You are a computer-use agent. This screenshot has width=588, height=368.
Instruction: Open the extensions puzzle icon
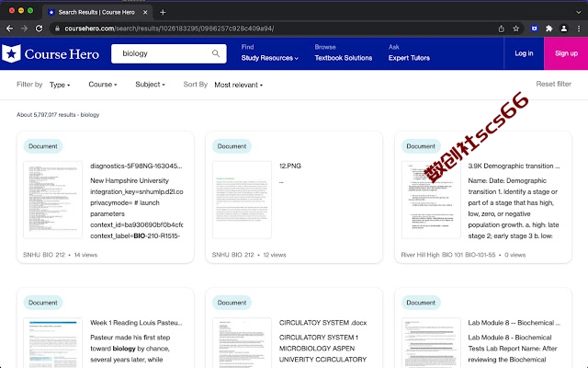549,29
